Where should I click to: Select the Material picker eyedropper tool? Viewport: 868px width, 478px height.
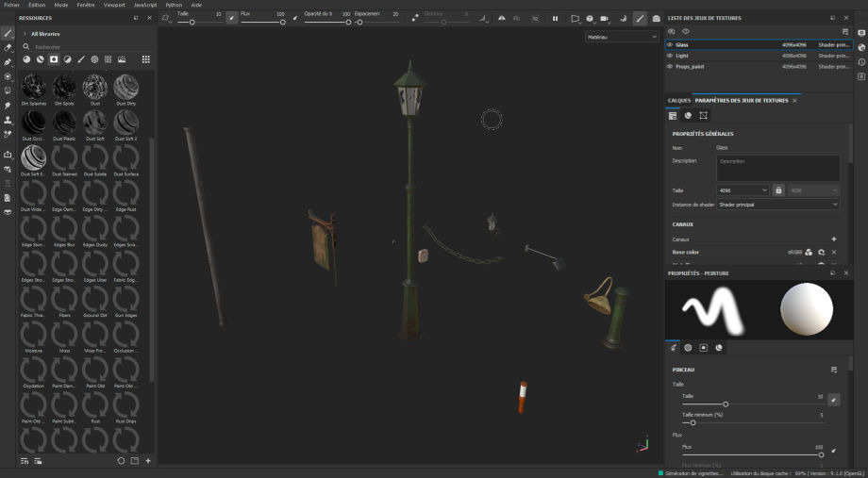point(8,134)
